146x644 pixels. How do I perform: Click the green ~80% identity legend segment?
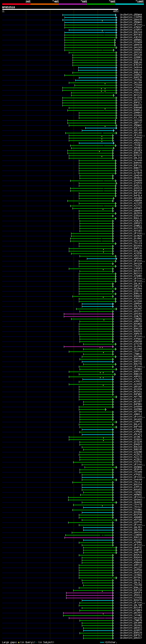click(101, 4)
